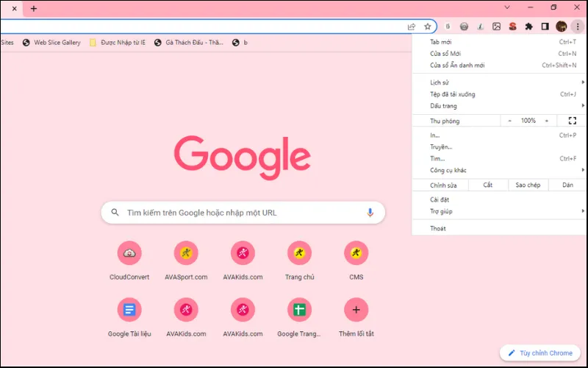Bookmark this tab with the star icon
The image size is (588, 368).
click(x=428, y=26)
